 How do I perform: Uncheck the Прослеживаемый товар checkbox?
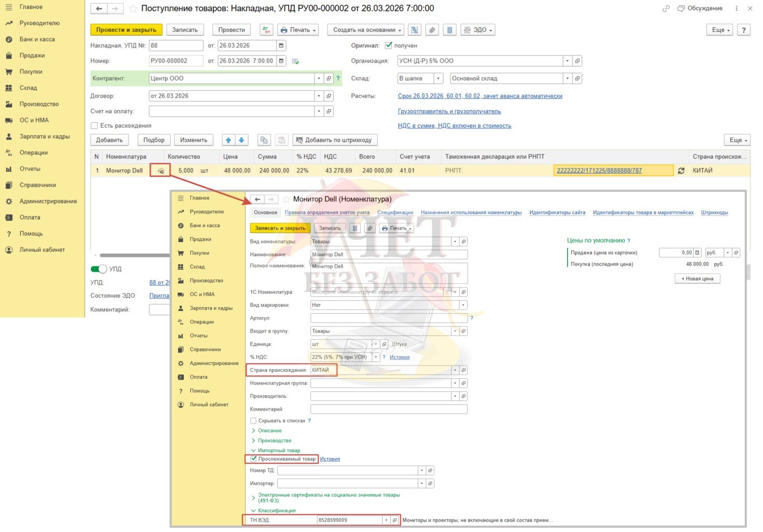click(253, 459)
